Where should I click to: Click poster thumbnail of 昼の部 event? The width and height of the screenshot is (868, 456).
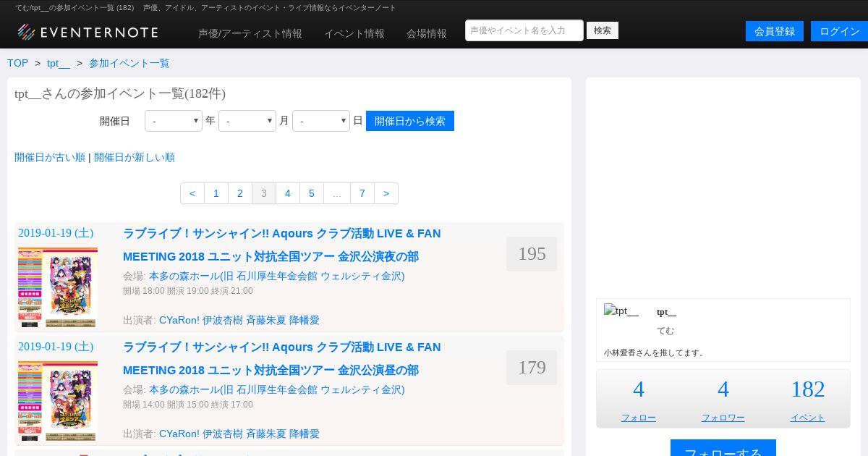[58, 401]
